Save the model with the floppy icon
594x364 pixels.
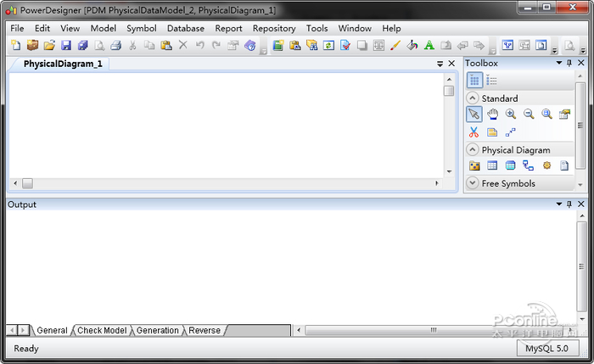coord(66,46)
